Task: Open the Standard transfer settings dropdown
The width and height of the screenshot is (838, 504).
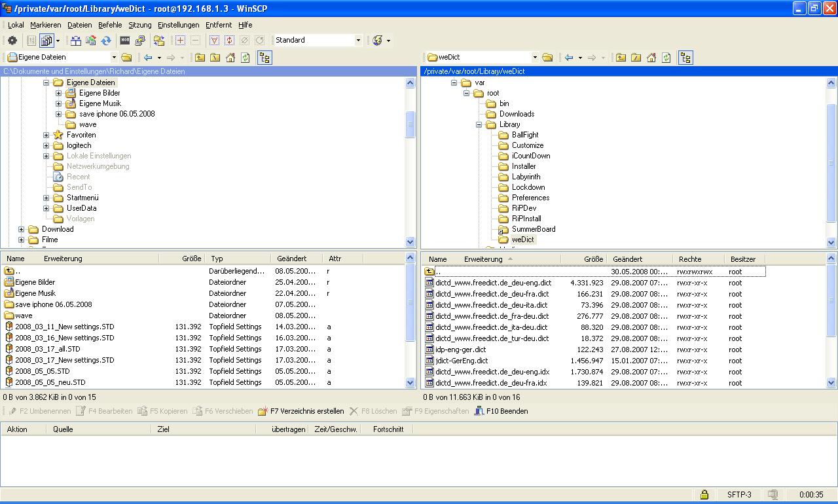Action: [357, 41]
